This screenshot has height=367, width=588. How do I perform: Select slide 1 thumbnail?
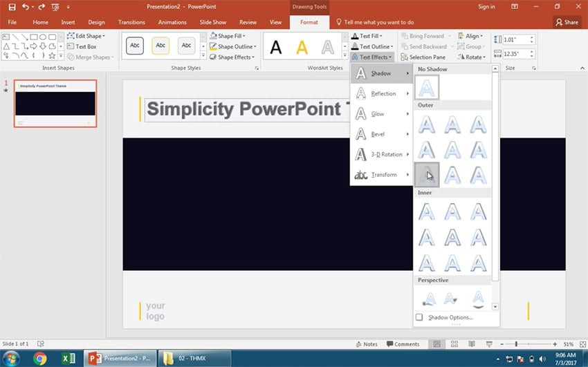(x=56, y=104)
